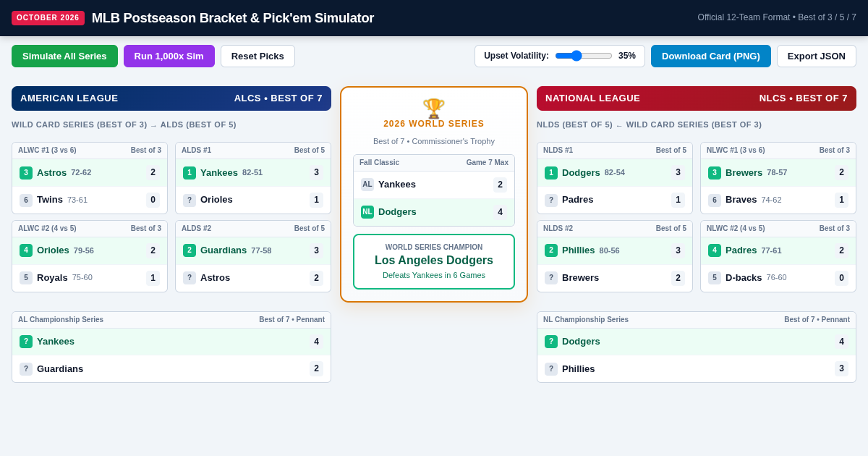Image resolution: width=868 pixels, height=456 pixels.
Task: Click Dodgers seed 1 badge in NLDS #1
Action: tap(551, 172)
